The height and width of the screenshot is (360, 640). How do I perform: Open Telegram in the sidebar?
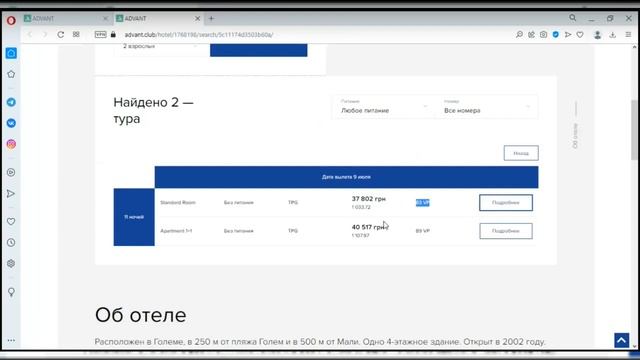pos(11,102)
